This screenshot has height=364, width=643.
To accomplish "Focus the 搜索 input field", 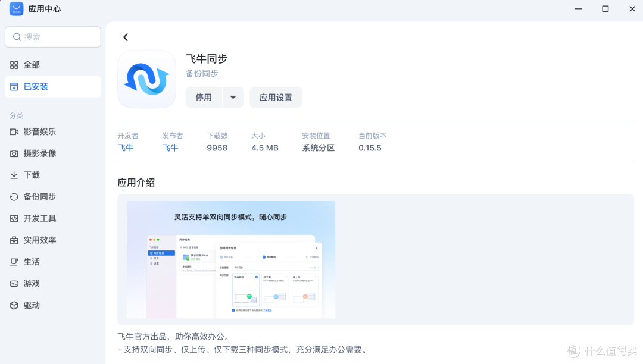I will point(53,37).
